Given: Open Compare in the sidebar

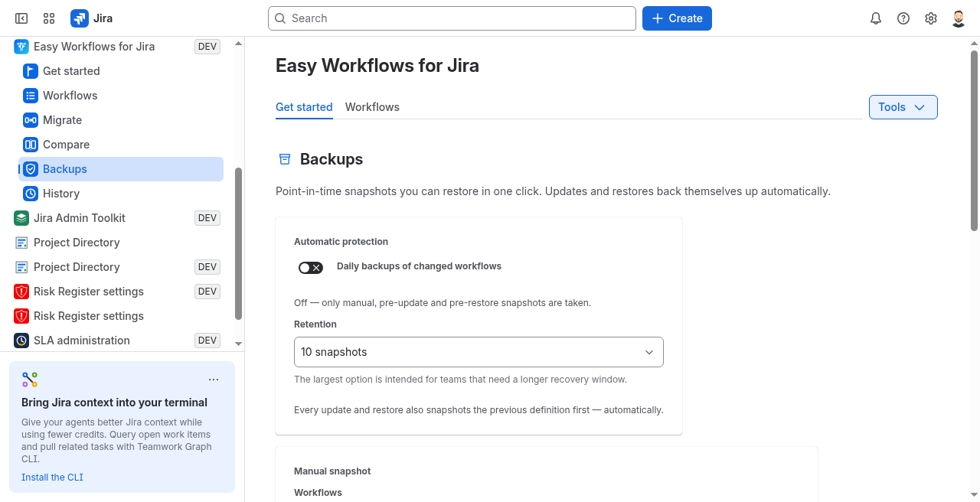Looking at the screenshot, I should pos(121,145).
